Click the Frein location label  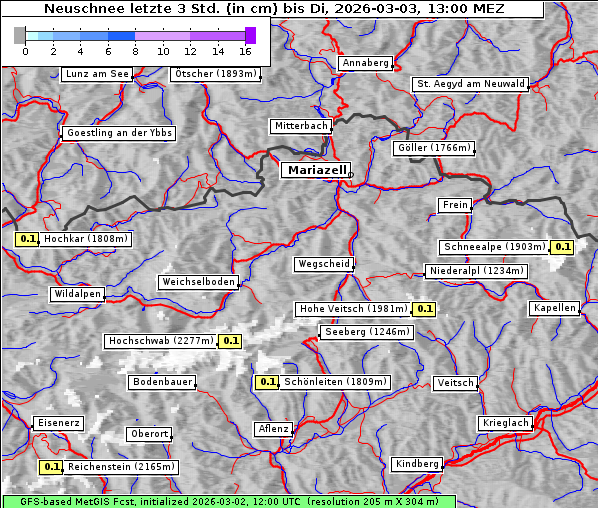455,205
